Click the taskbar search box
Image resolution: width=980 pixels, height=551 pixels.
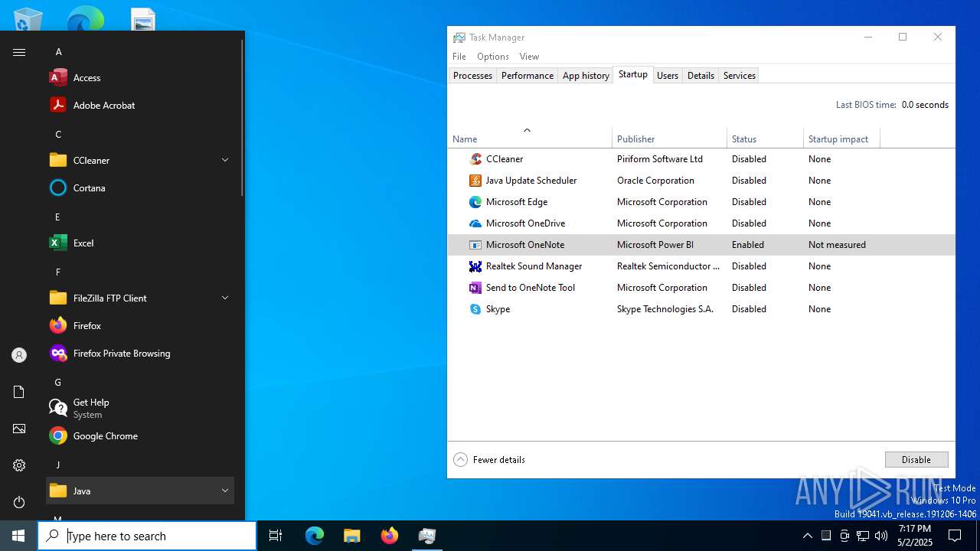(147, 536)
